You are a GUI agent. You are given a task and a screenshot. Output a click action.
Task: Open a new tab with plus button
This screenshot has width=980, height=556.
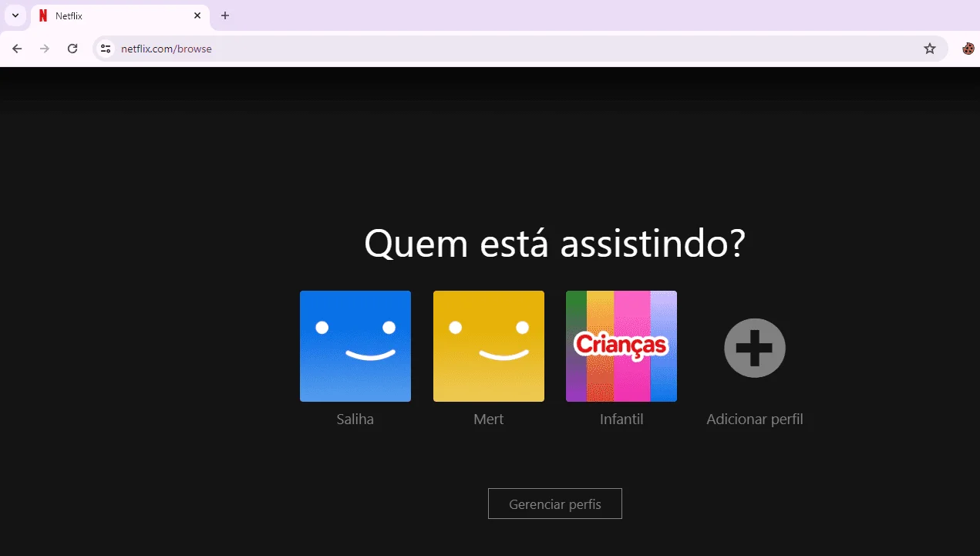point(225,15)
